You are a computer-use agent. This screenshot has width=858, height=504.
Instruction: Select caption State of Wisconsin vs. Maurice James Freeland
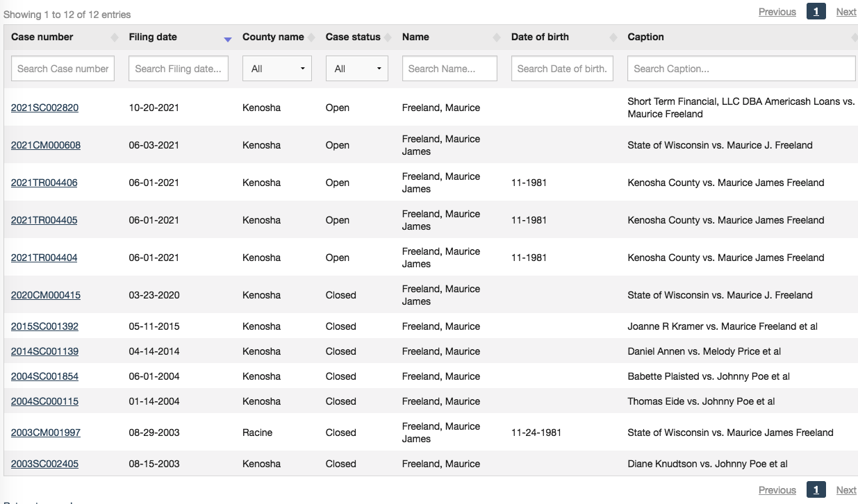tap(730, 432)
